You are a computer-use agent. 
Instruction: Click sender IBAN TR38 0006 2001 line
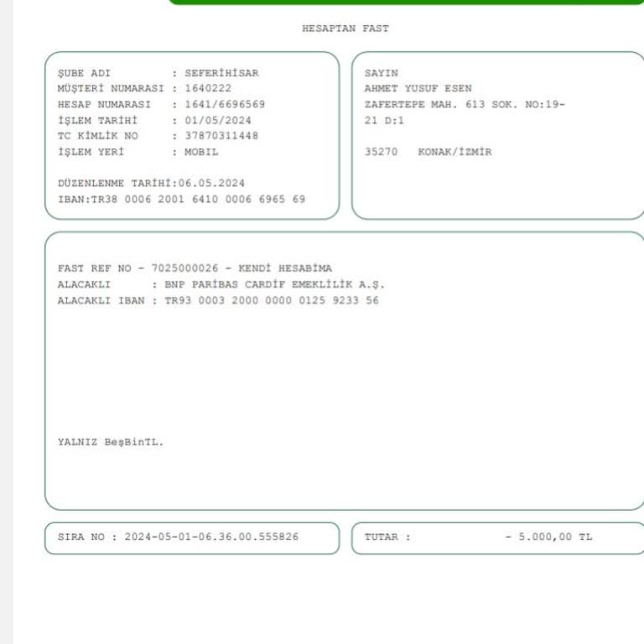point(181,200)
